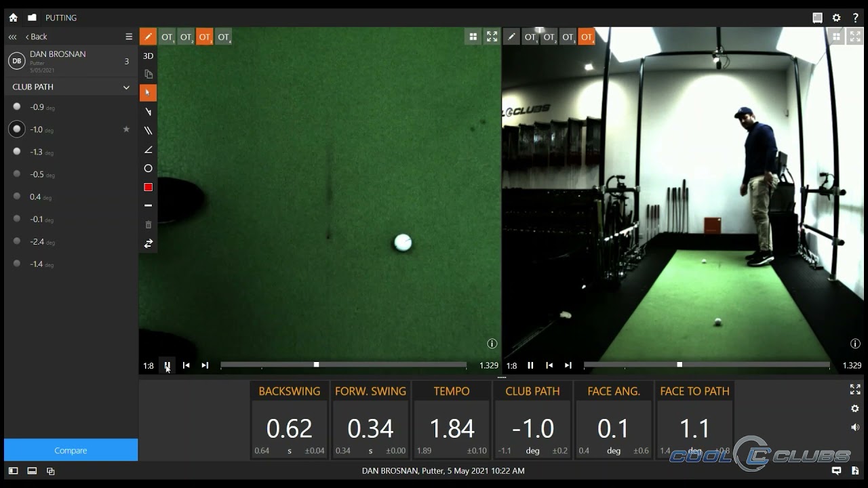Step left video to next frame
Screen dimensions: 868x488
[205, 365]
